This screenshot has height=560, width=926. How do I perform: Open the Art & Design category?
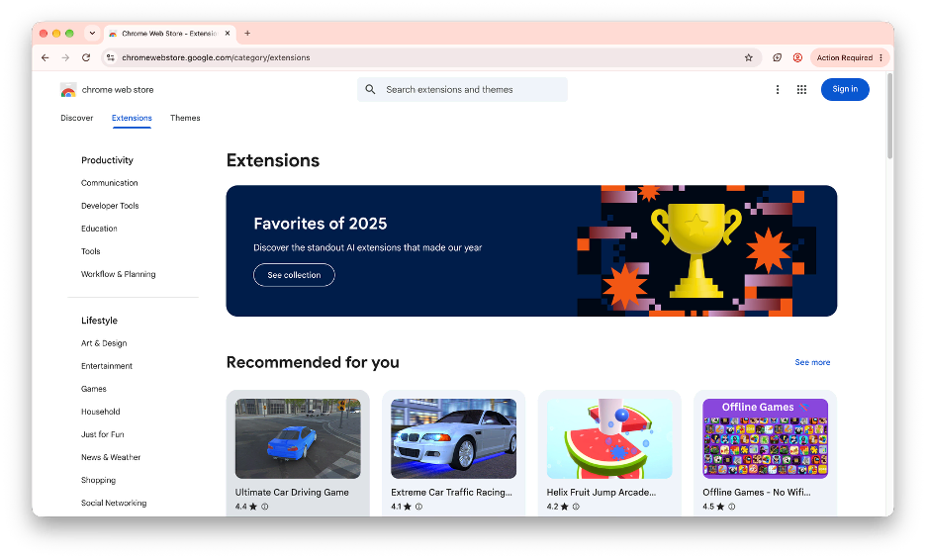coord(104,343)
